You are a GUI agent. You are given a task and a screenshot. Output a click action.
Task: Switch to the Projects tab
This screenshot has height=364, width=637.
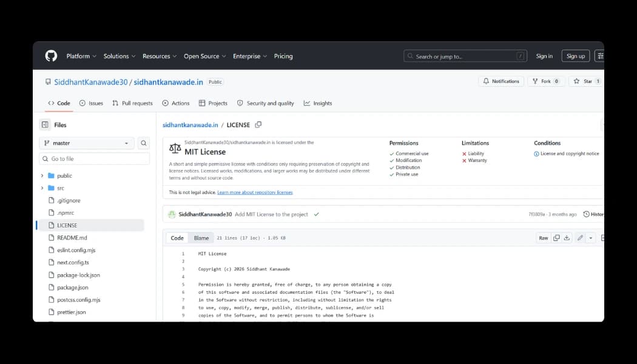pyautogui.click(x=214, y=103)
